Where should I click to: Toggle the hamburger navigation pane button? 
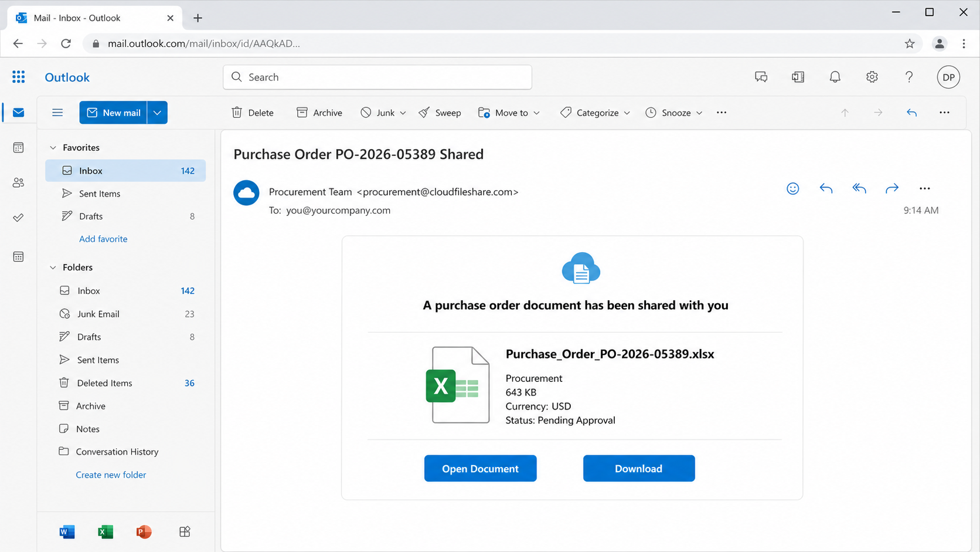coord(57,113)
